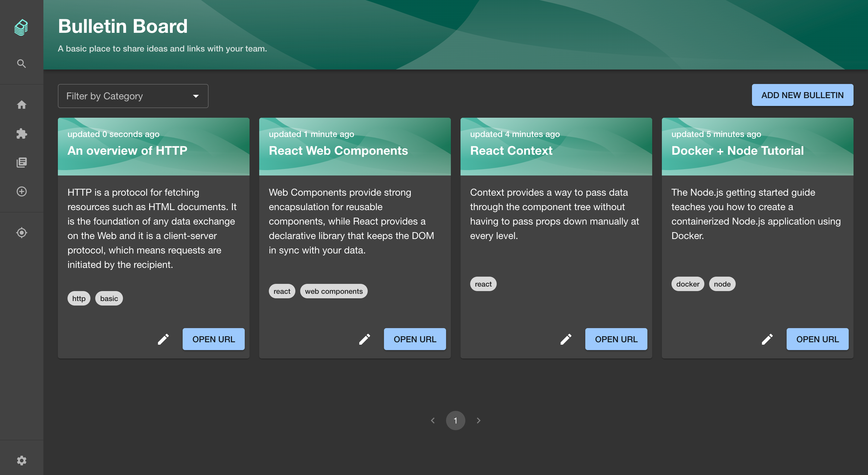Image resolution: width=868 pixels, height=475 pixels.
Task: Click the 'docker' tag chip
Action: (x=687, y=284)
